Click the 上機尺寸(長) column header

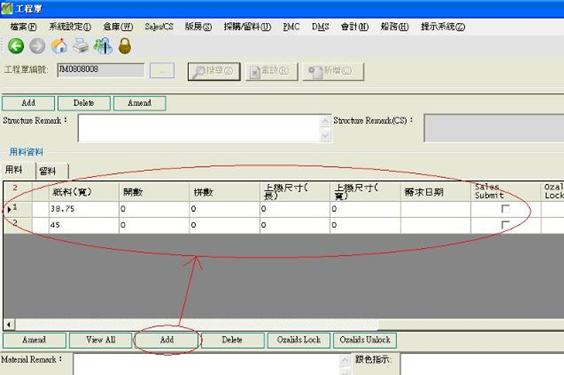point(295,192)
